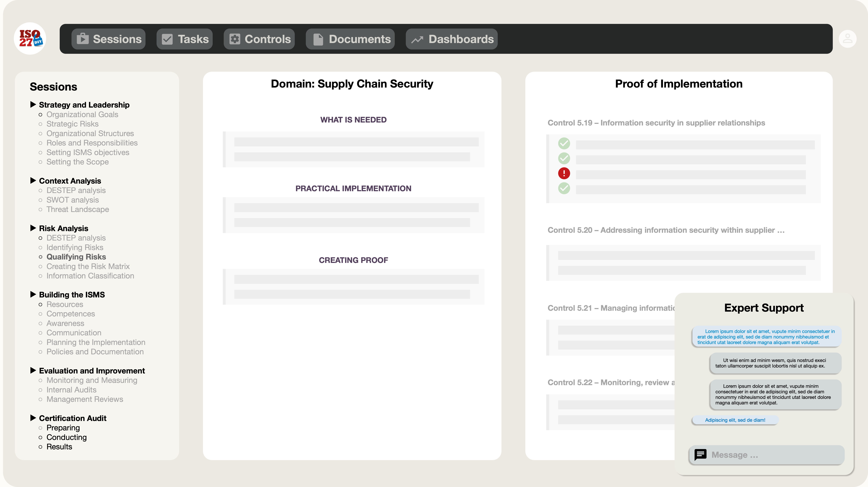The width and height of the screenshot is (868, 487).
Task: Open Internal Audits session link
Action: pos(71,390)
